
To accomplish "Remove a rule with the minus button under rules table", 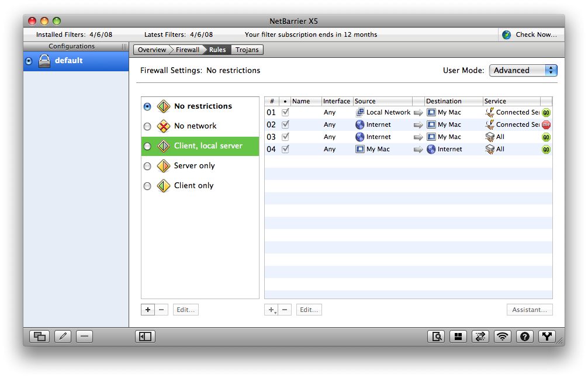I will [285, 310].
